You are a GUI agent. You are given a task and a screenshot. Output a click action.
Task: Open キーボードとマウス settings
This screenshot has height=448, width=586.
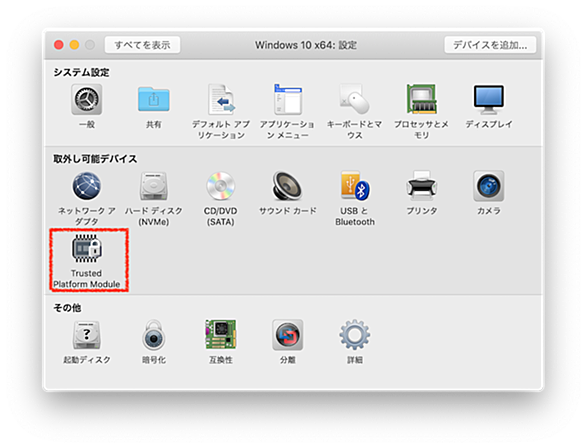pyautogui.click(x=354, y=99)
